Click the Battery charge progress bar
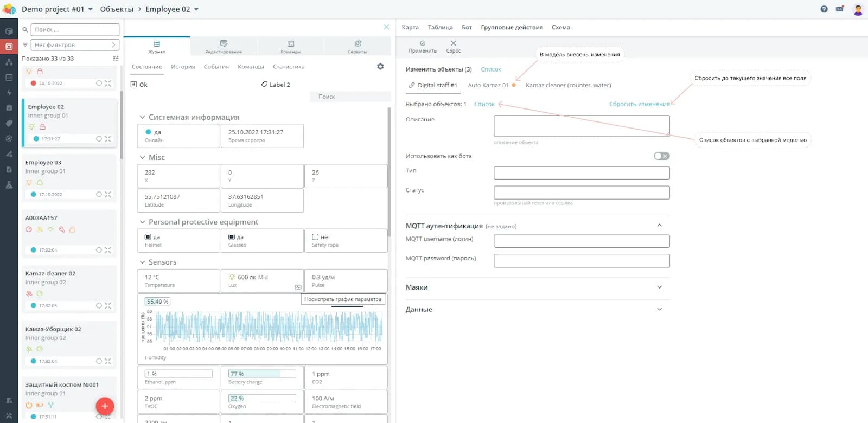The width and height of the screenshot is (868, 423). (x=262, y=374)
